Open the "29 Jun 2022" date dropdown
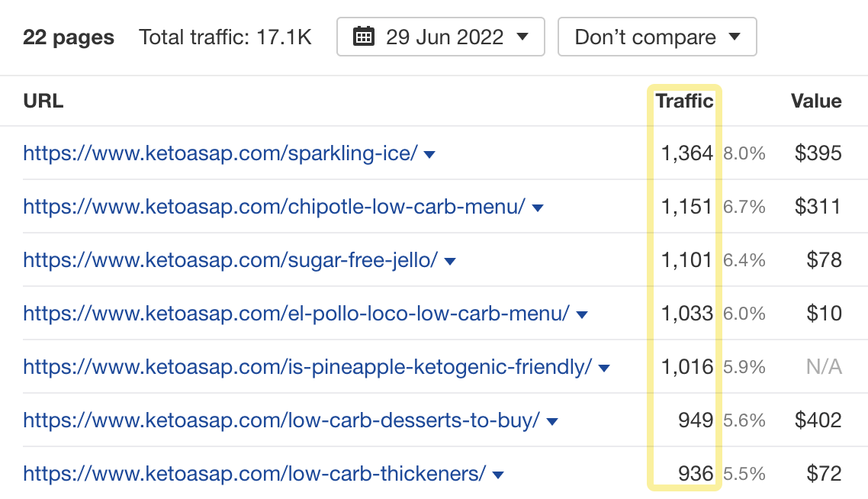Viewport: 868px width, 499px height. [x=440, y=37]
